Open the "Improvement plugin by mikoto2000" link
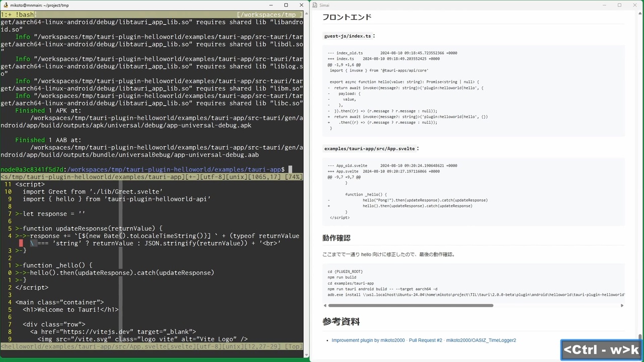644x362 pixels. (369, 340)
